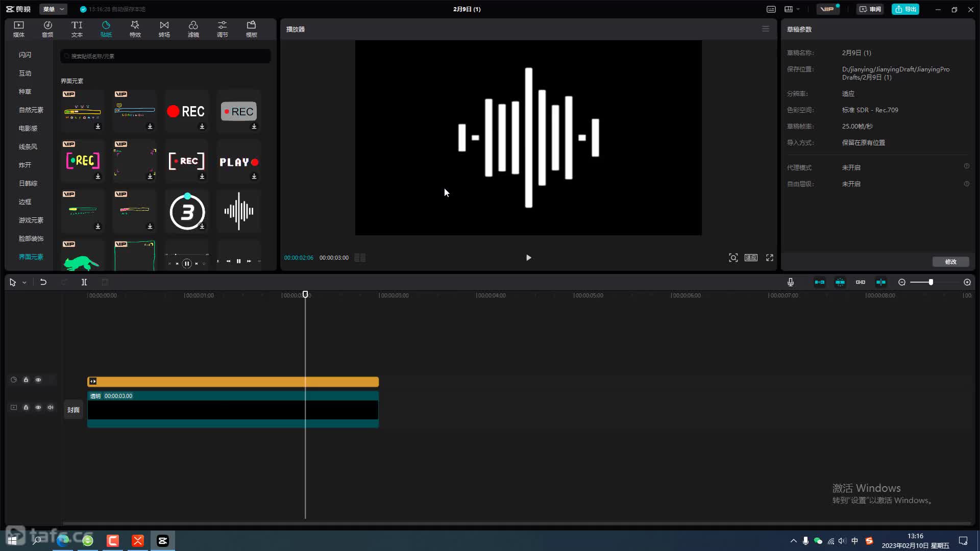Toggle auto snapping on timeline
980x551 pixels.
tap(840, 282)
